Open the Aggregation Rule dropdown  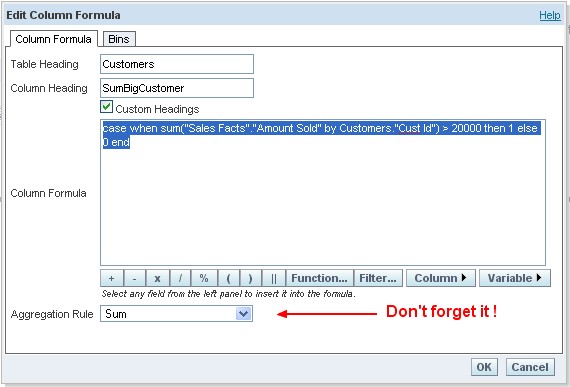177,314
